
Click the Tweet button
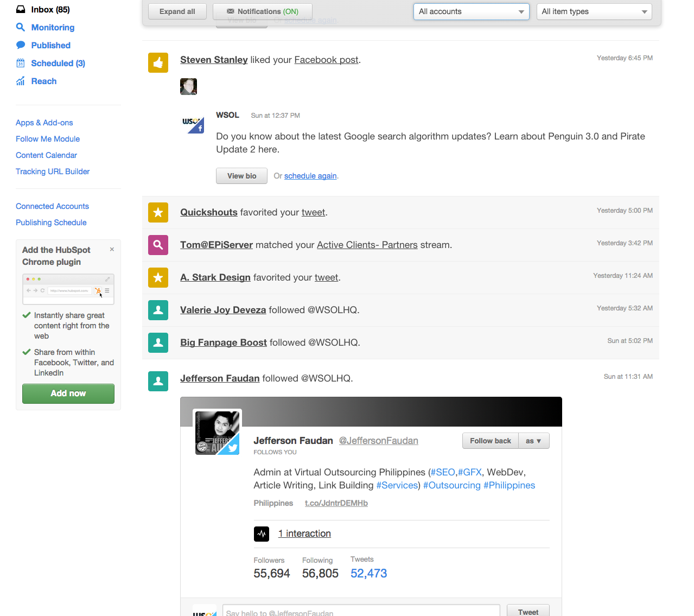coord(528,611)
